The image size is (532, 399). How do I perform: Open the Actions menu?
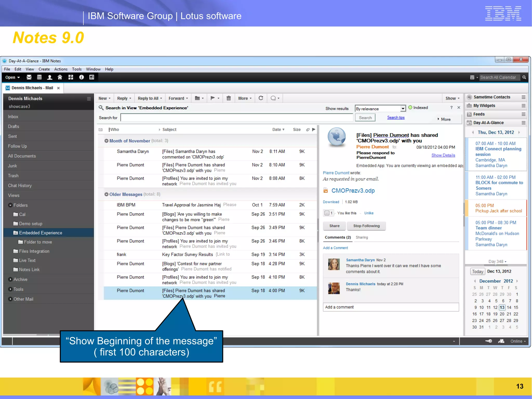(61, 69)
